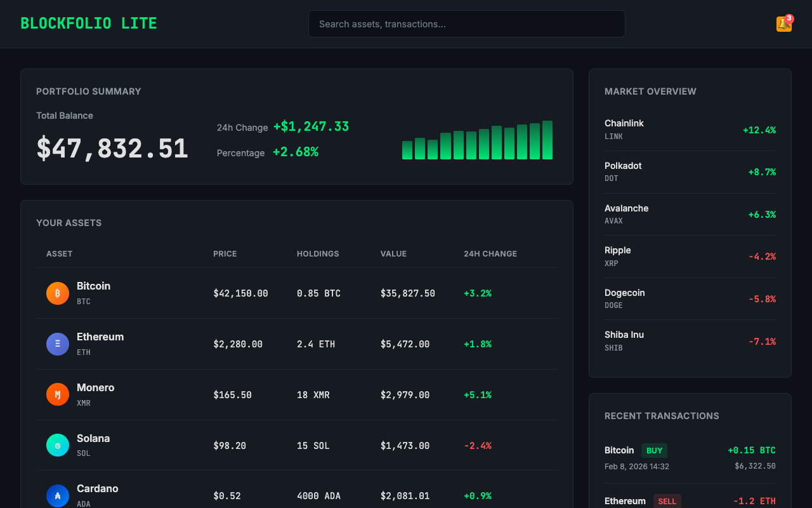The width and height of the screenshot is (812, 508).
Task: Click the red SELL badge for Ethereum
Action: [667, 501]
